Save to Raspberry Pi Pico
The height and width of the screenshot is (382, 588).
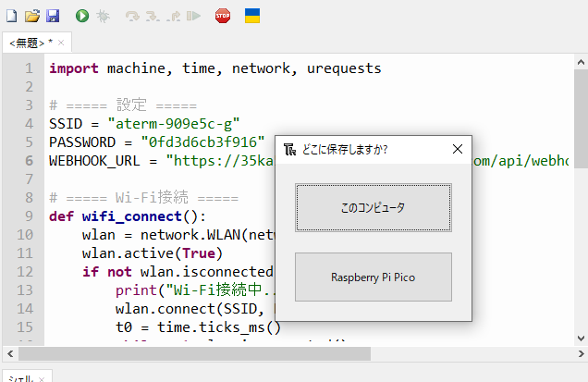click(374, 277)
